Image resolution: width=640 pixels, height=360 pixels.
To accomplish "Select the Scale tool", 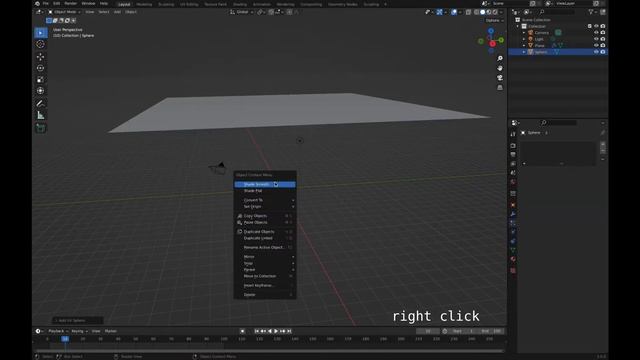I will [40, 80].
